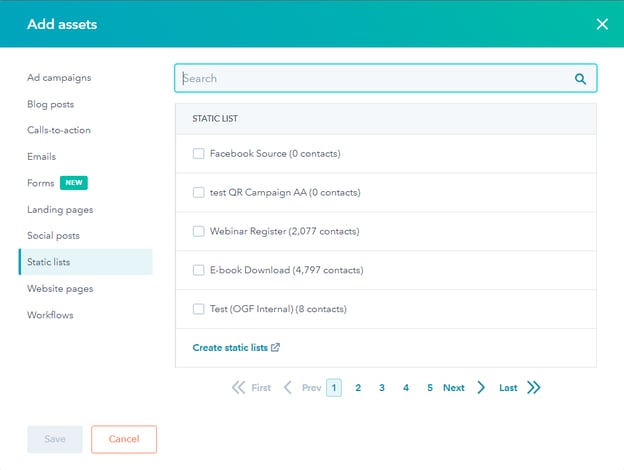Click the search magnifier icon
This screenshot has width=624, height=470.
tap(580, 79)
